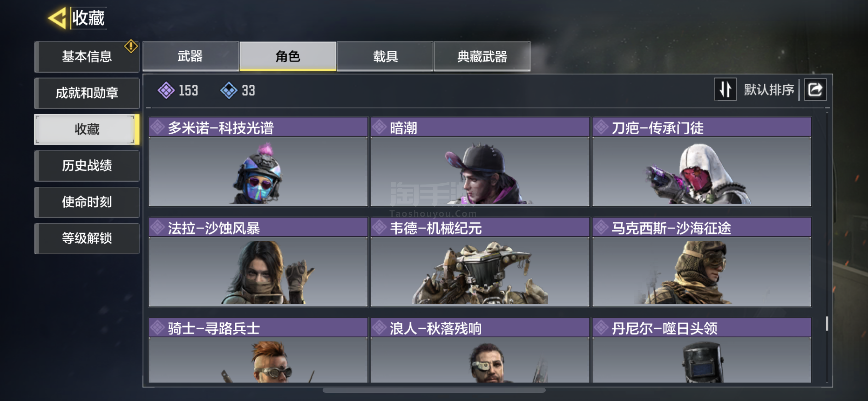Click the yellow back arrow icon
868x401 pixels.
(x=57, y=18)
